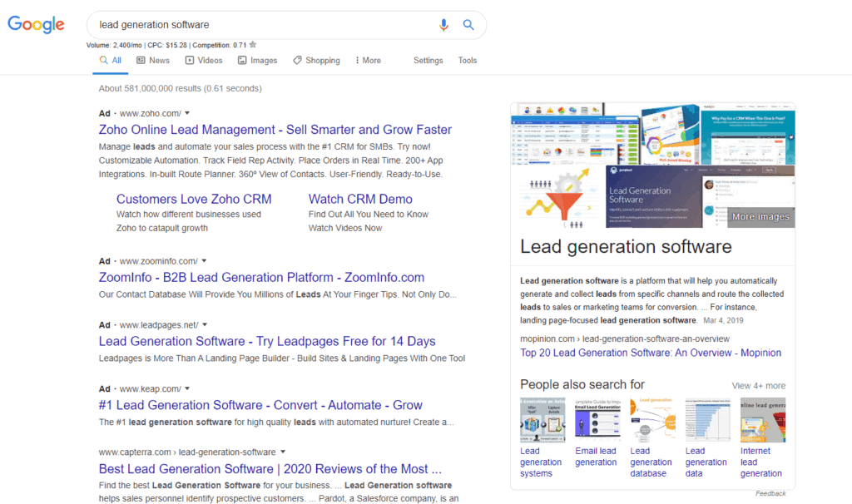Screen dimensions: 852x504
Task: Click the Lead generation software panel heading
Action: [x=626, y=246]
